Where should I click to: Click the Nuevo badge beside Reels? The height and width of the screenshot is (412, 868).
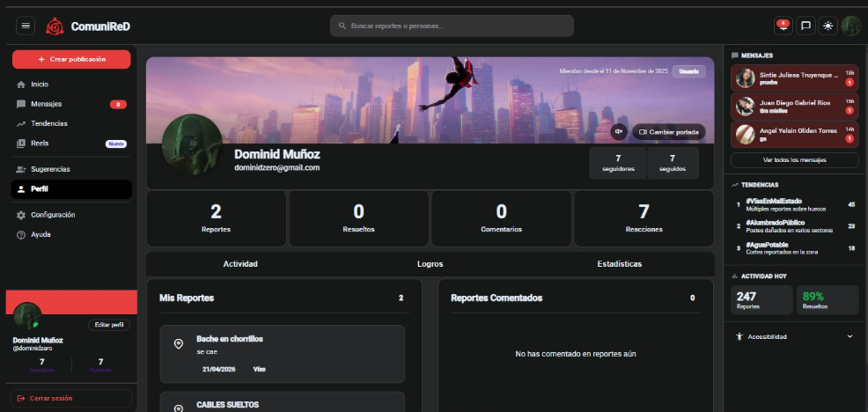pos(116,144)
